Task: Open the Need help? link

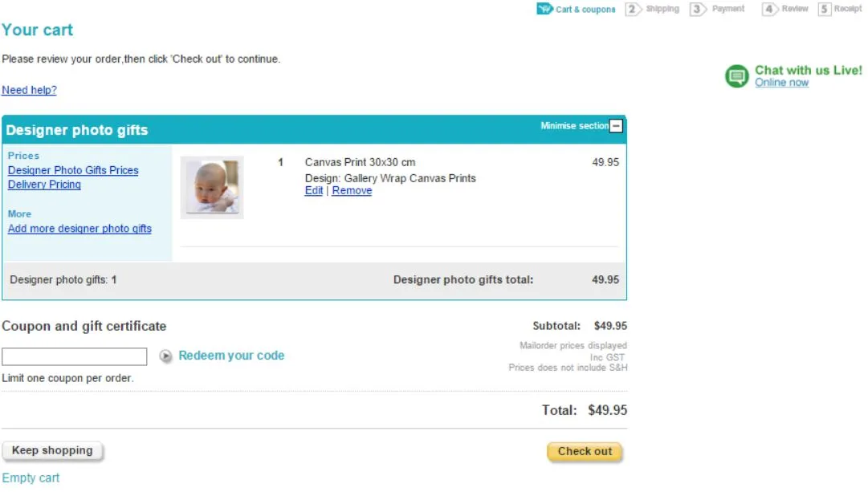Action: [29, 91]
